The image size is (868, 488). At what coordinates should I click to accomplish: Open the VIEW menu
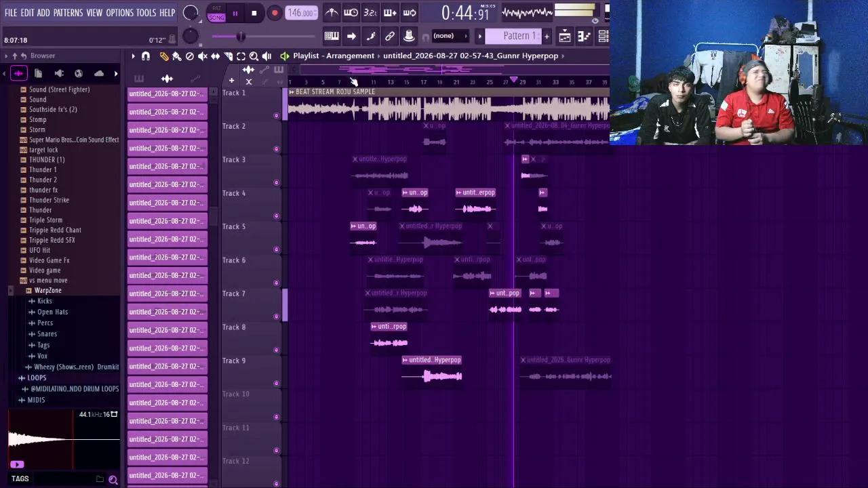pos(94,13)
